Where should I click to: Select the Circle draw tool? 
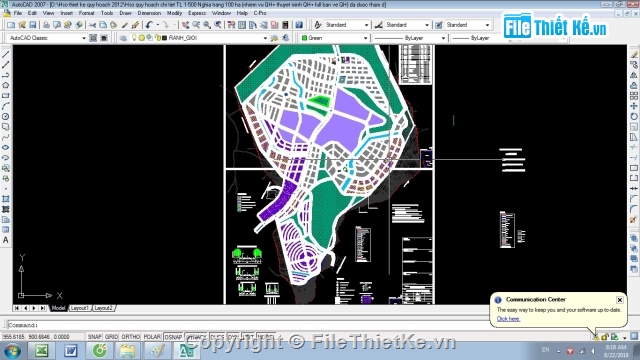[x=6, y=117]
